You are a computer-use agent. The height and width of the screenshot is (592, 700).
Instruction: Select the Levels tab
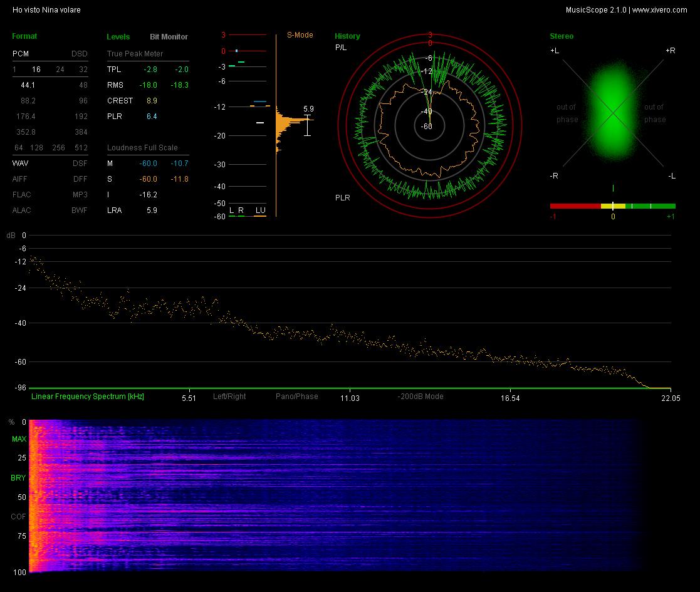pyautogui.click(x=118, y=36)
